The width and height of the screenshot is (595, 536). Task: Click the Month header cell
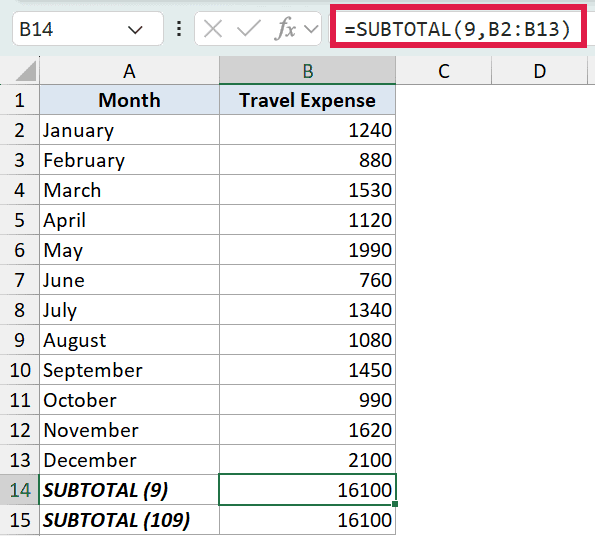point(129,100)
